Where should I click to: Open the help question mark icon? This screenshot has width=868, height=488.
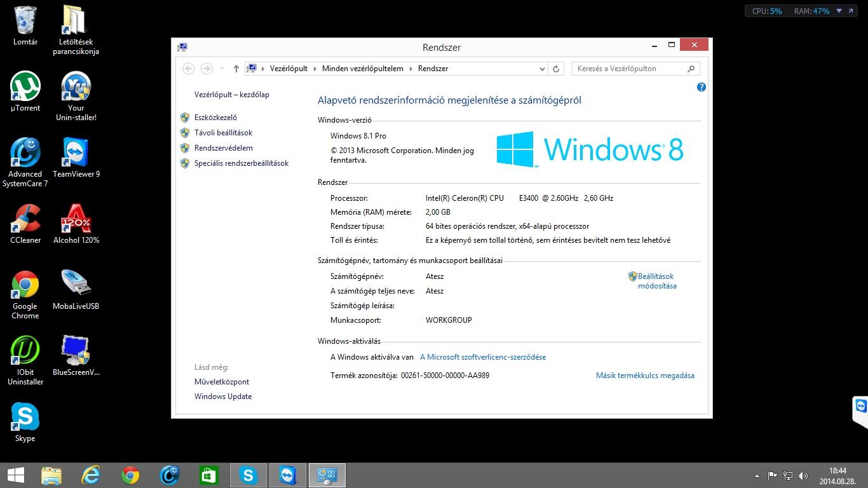pyautogui.click(x=702, y=87)
